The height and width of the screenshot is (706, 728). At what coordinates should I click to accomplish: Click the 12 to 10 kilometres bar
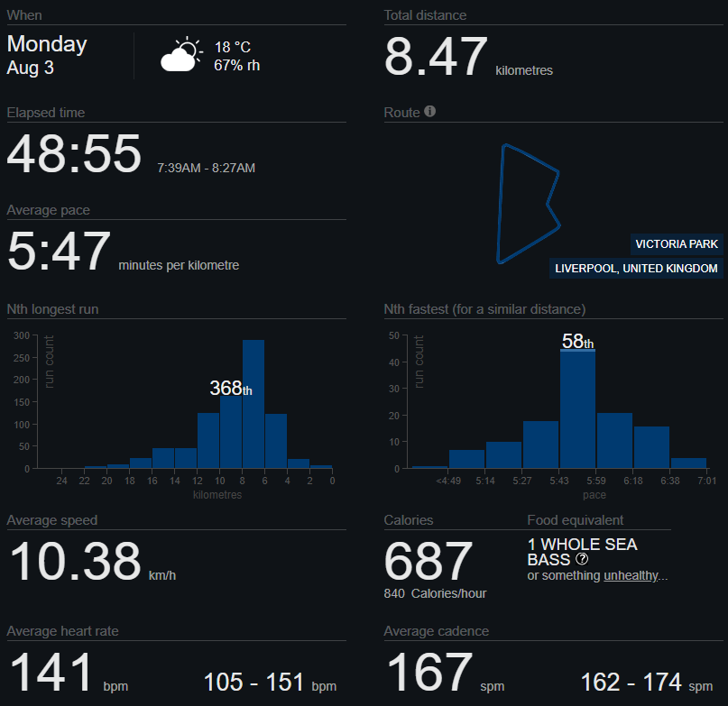(x=208, y=440)
